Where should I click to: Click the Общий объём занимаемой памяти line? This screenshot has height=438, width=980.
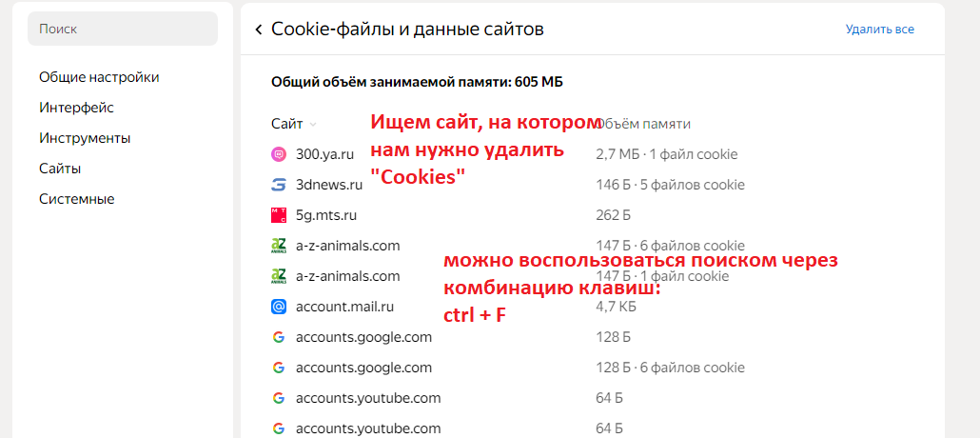click(x=418, y=82)
